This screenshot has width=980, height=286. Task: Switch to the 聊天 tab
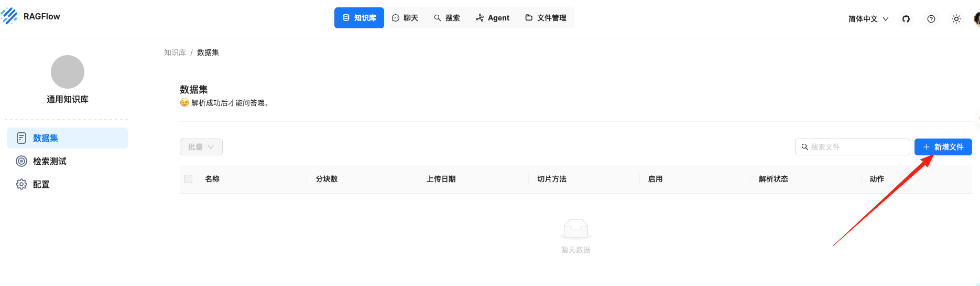pyautogui.click(x=405, y=18)
